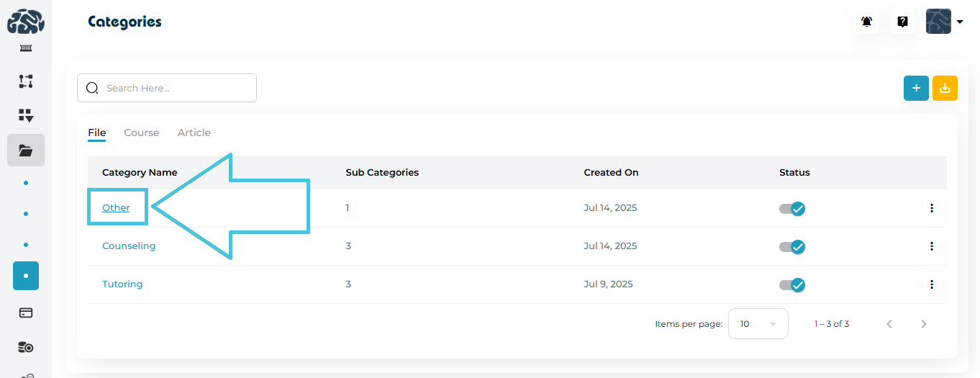The width and height of the screenshot is (980, 378).
Task: Click the blue add category button
Action: click(916, 88)
